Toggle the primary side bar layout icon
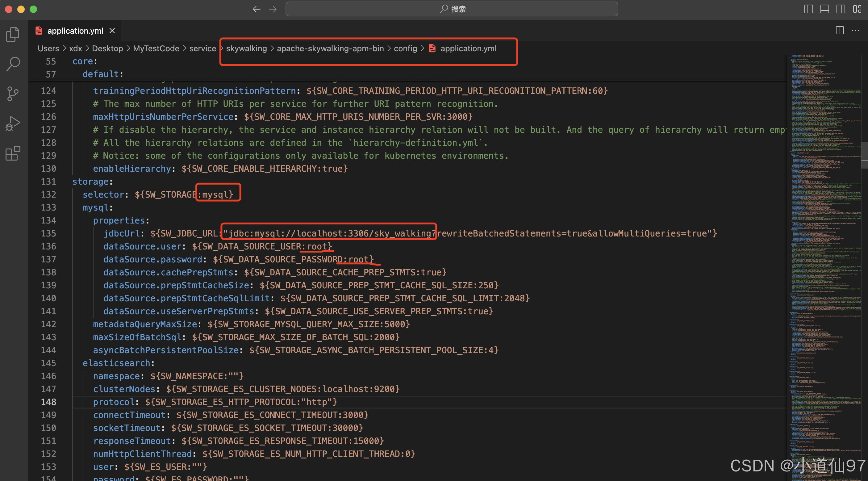 [x=808, y=9]
